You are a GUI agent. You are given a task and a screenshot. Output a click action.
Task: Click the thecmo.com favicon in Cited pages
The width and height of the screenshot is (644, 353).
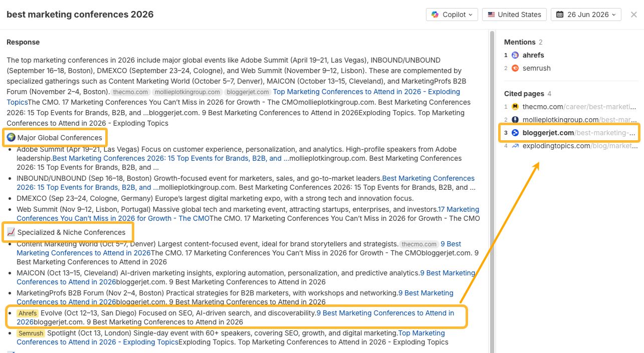pos(515,107)
